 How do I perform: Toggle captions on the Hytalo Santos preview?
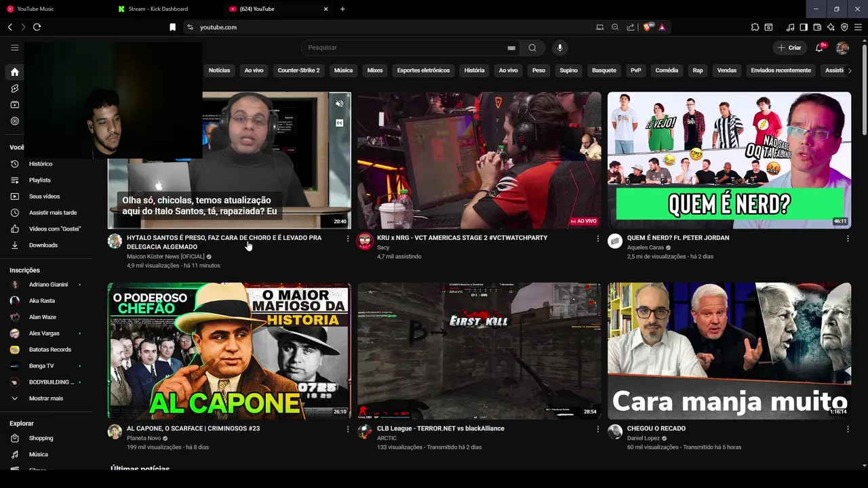(340, 123)
